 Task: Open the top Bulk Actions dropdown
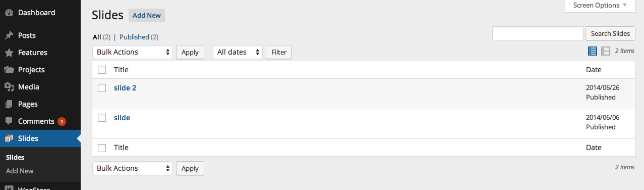[133, 52]
